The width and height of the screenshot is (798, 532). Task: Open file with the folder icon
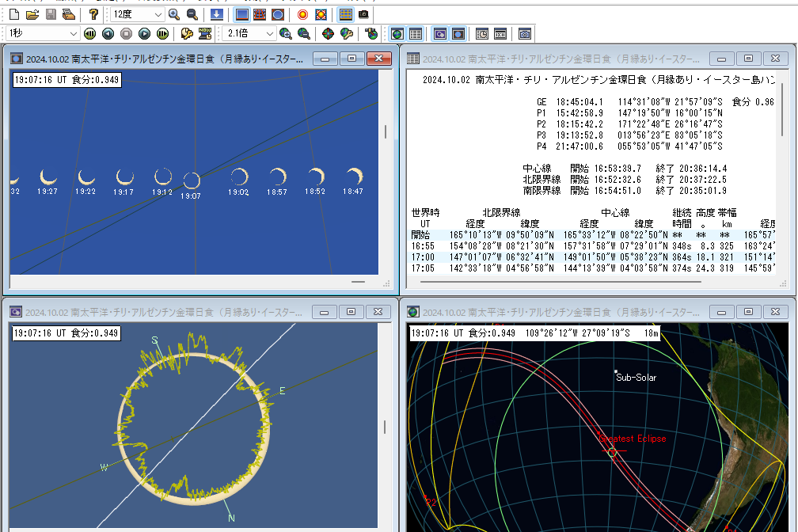(x=32, y=15)
